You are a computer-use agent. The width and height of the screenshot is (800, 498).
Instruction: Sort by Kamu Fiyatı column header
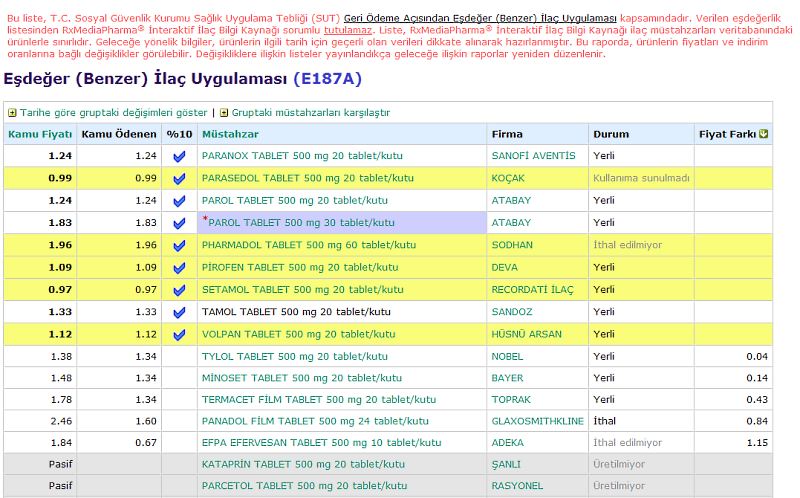coord(40,134)
